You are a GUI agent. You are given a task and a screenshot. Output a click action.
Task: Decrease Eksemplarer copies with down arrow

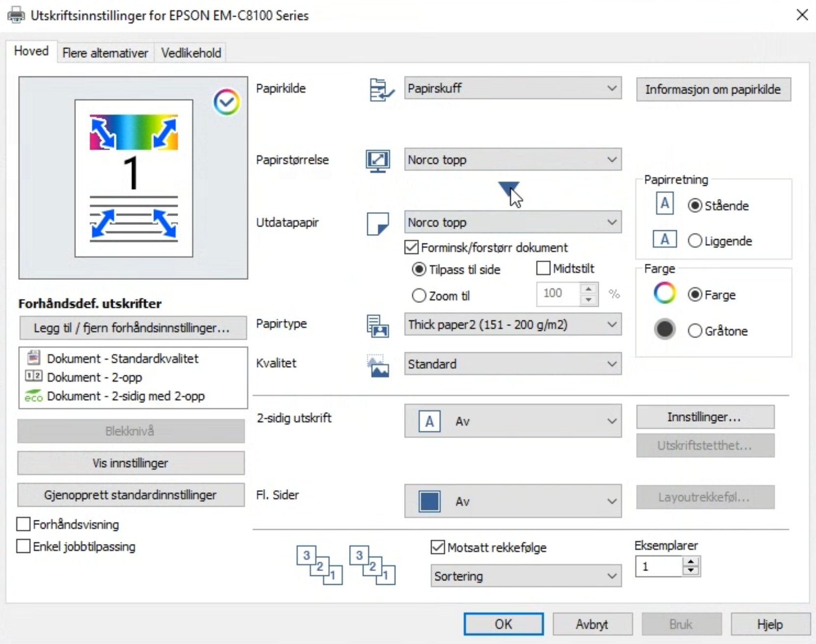(x=691, y=570)
